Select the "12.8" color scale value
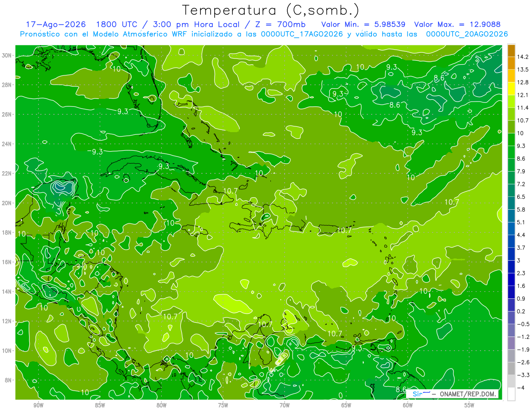 coord(523,82)
